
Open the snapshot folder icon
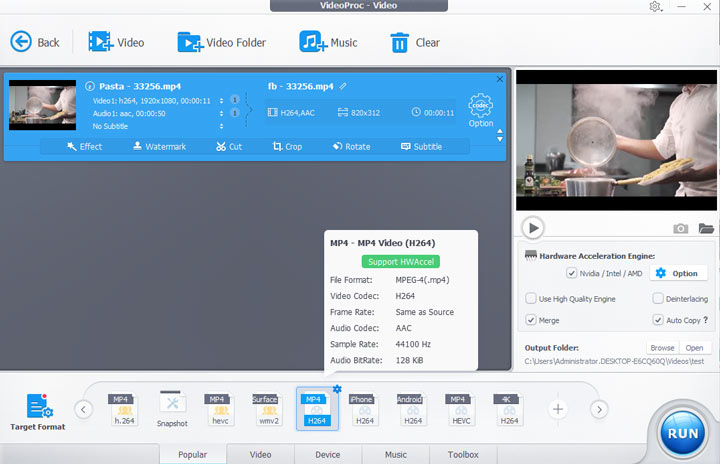[706, 228]
